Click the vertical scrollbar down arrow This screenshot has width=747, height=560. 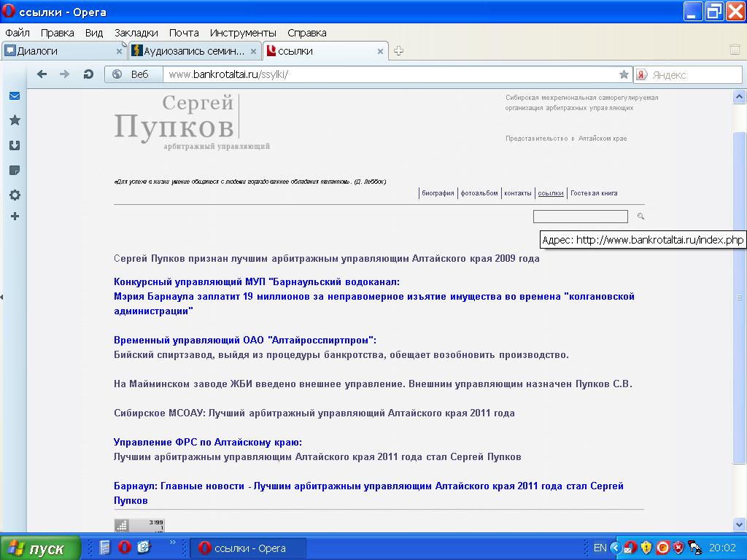tap(740, 524)
